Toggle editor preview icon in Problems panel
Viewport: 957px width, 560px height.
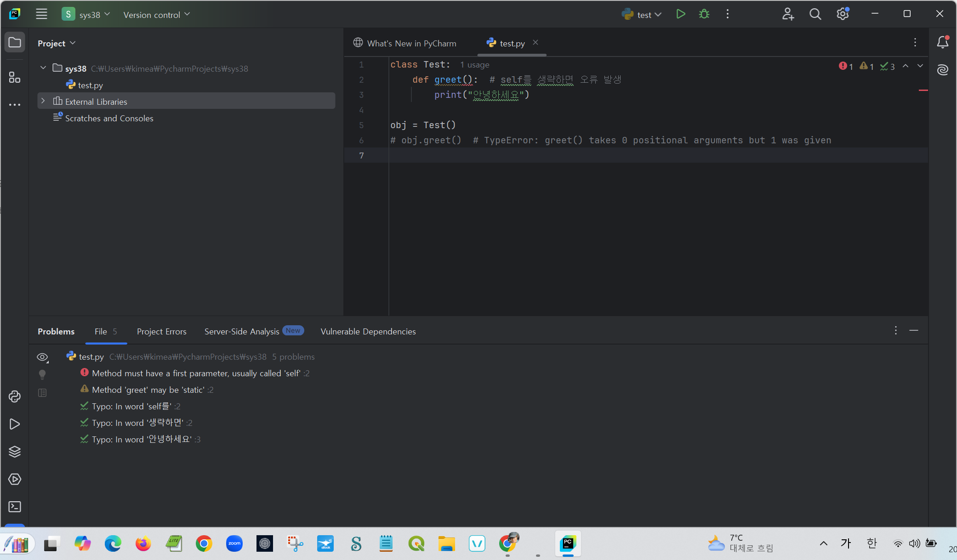coord(42,393)
